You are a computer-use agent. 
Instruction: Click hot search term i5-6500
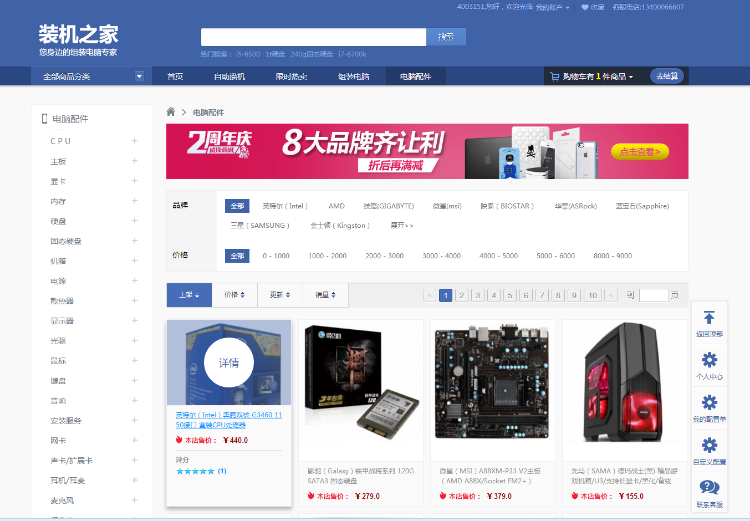coord(247,54)
